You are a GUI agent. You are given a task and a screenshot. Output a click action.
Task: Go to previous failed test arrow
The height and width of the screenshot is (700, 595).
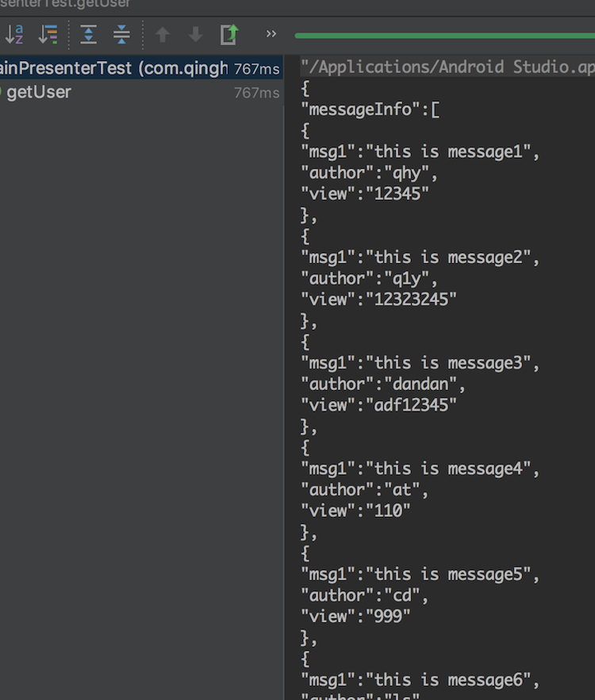tap(163, 34)
